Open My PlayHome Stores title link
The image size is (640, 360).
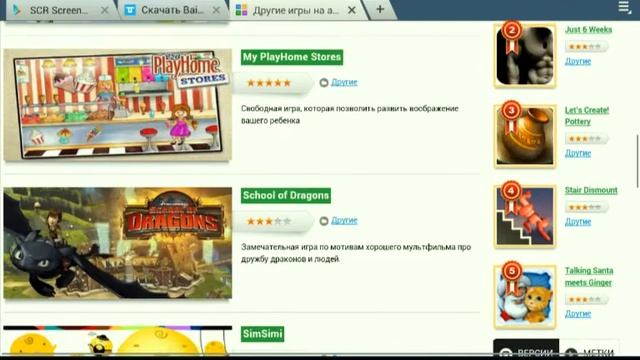tap(292, 57)
